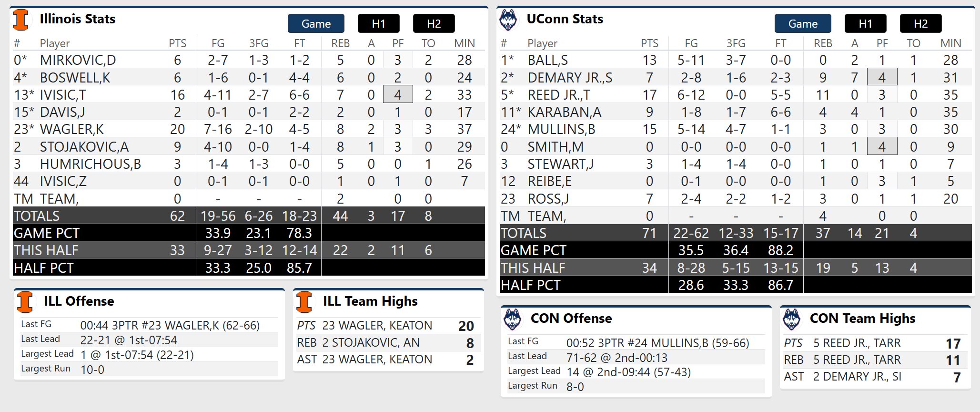980x412 pixels.
Task: Click the Husky logo in CON Team Highs
Action: pyautogui.click(x=792, y=319)
